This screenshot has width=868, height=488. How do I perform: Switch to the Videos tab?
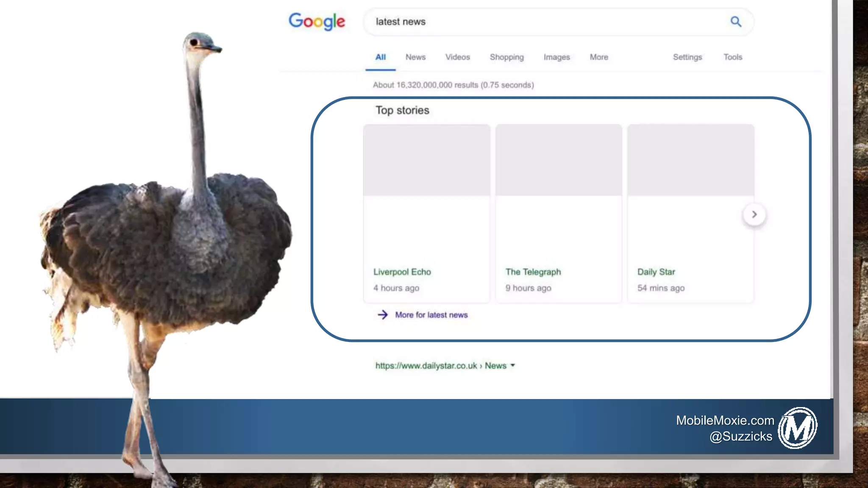pos(457,57)
